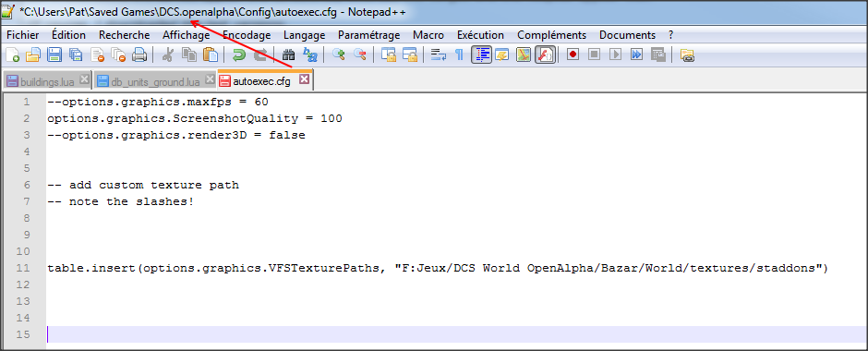Image resolution: width=868 pixels, height=351 pixels.
Task: Zoom out with the magnifier minus icon
Action: click(360, 54)
